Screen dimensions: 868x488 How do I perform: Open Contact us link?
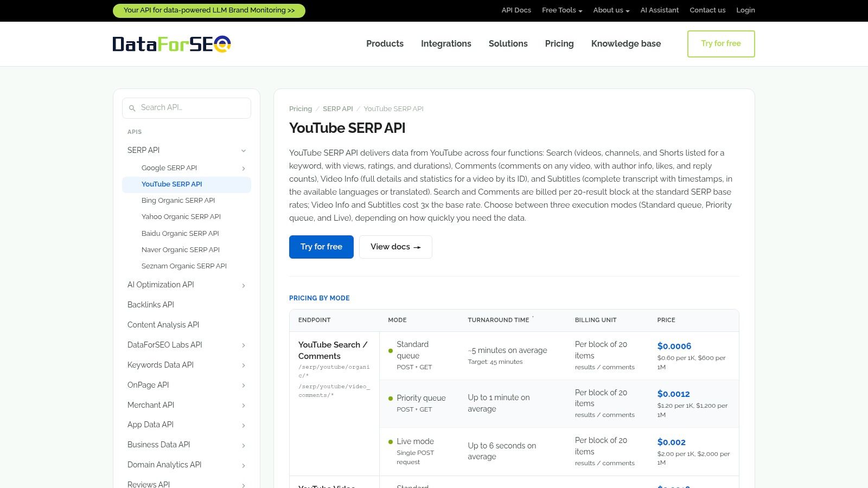(707, 10)
